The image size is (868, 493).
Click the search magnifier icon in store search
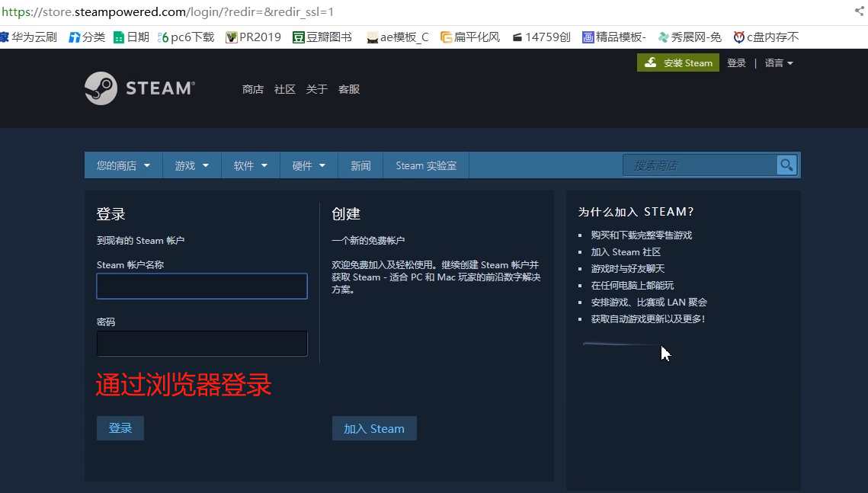(786, 165)
